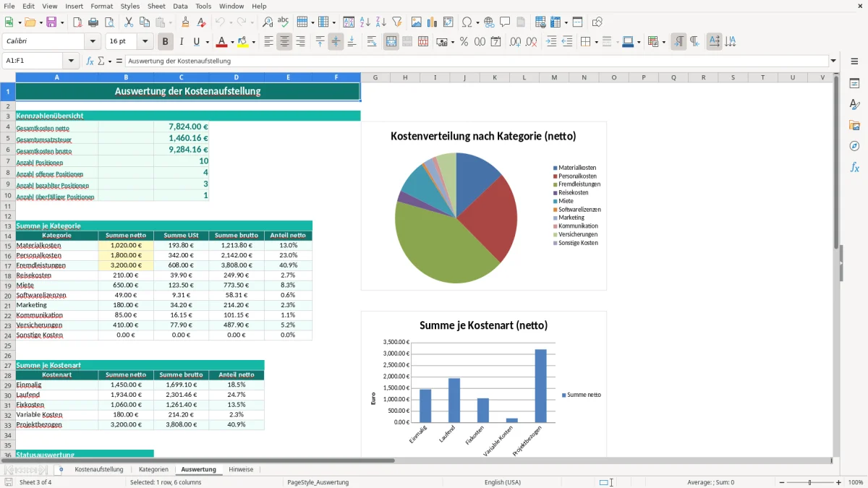Click the Draw Functions shapes icon

point(597,22)
